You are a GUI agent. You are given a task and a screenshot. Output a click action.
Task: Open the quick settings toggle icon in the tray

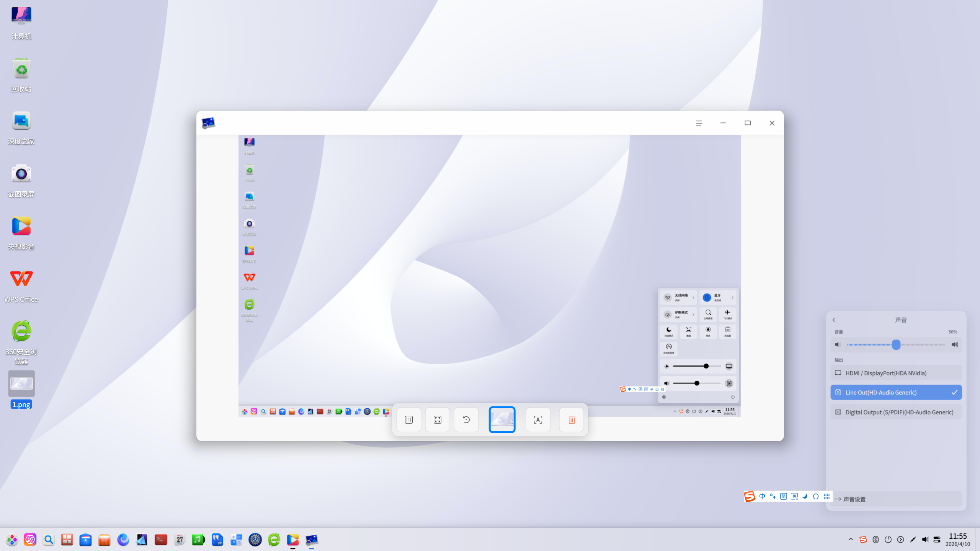[937, 540]
